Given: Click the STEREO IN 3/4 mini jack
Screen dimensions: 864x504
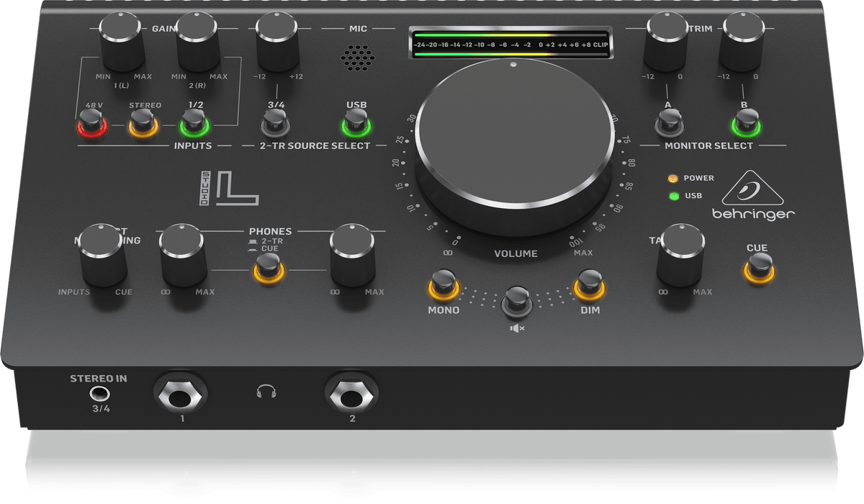Looking at the screenshot, I should pos(99,393).
